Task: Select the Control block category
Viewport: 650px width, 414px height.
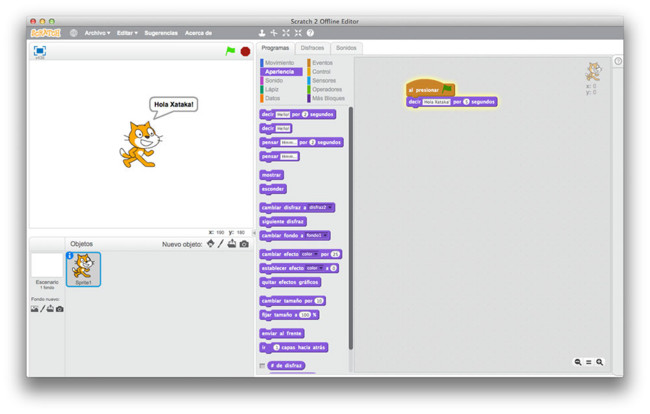Action: 321,72
